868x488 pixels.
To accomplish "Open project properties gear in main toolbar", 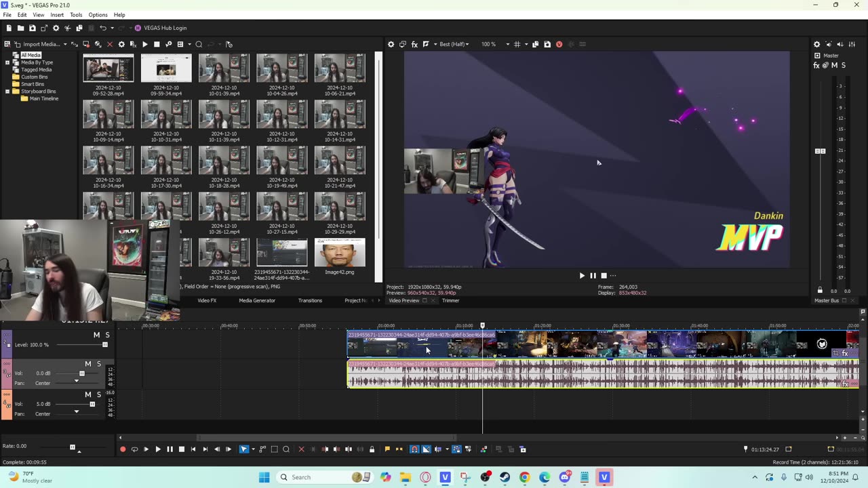I will 56,28.
